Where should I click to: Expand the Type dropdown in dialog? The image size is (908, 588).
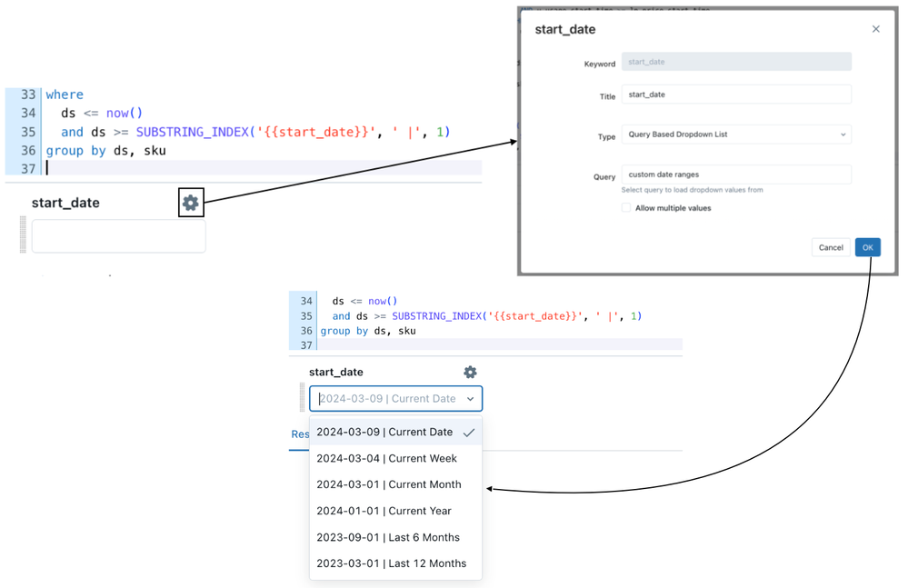pos(736,135)
